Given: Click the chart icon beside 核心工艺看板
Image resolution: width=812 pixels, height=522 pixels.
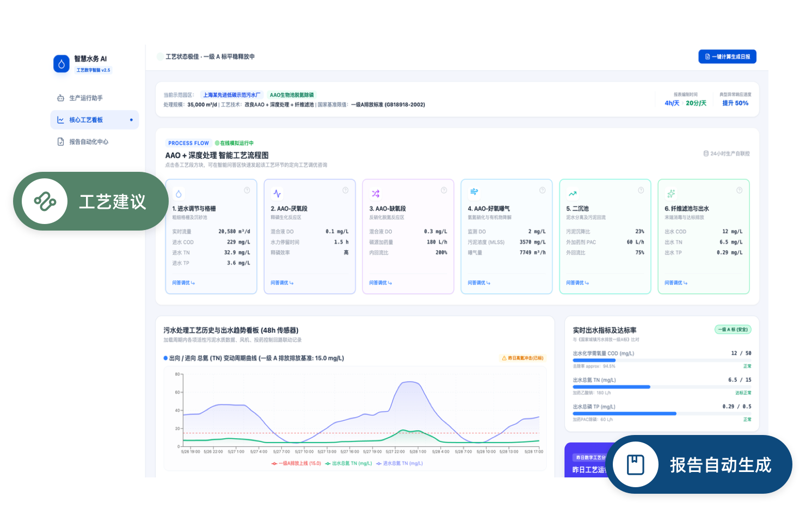Looking at the screenshot, I should (60, 120).
